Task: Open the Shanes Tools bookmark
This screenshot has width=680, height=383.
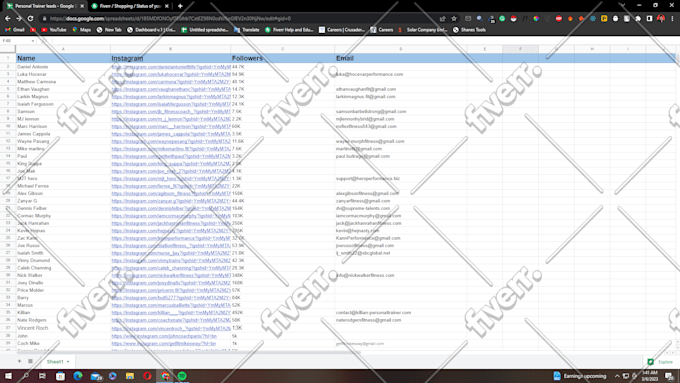Action: pyautogui.click(x=469, y=30)
